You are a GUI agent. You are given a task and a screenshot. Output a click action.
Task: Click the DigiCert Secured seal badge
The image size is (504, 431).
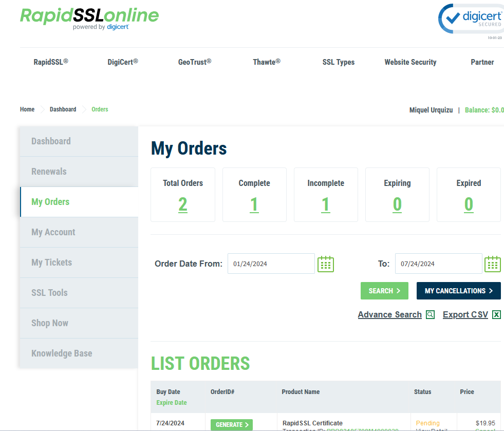[x=471, y=19]
